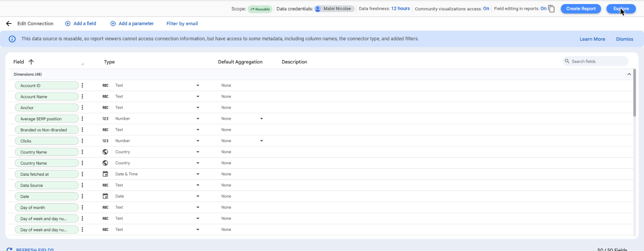
Task: Click the copy data source icon
Action: point(551,9)
